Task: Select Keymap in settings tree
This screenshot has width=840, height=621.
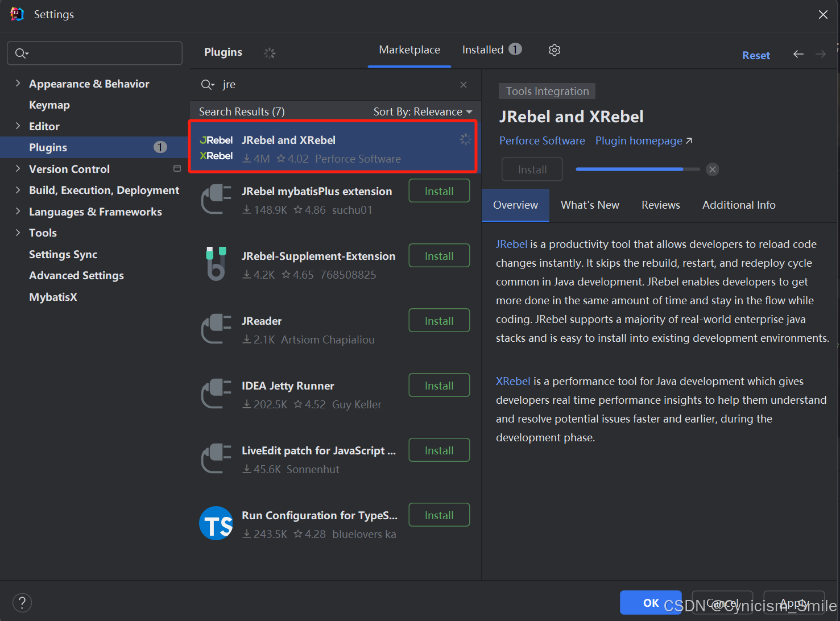Action: click(49, 105)
